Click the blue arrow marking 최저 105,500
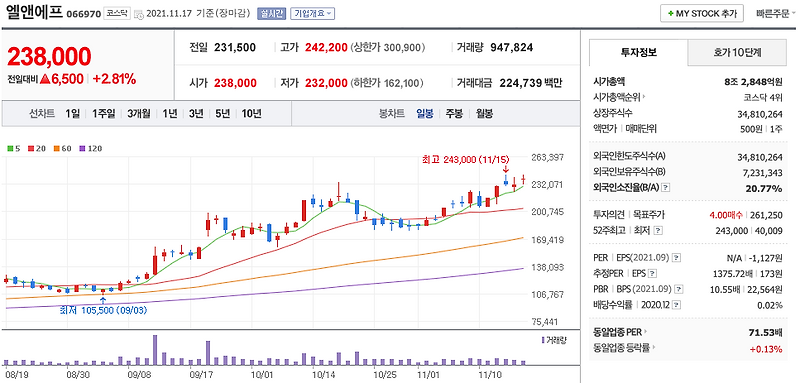This screenshot has width=800, height=383. click(x=104, y=301)
